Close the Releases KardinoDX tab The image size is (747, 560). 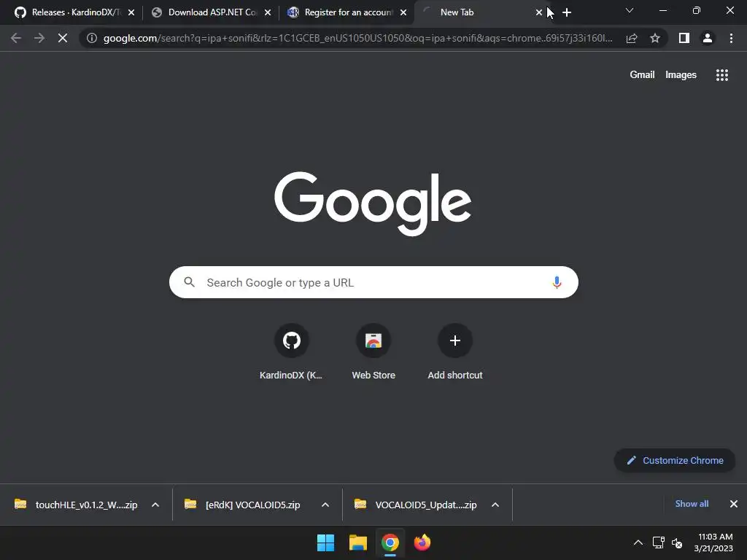pos(131,13)
